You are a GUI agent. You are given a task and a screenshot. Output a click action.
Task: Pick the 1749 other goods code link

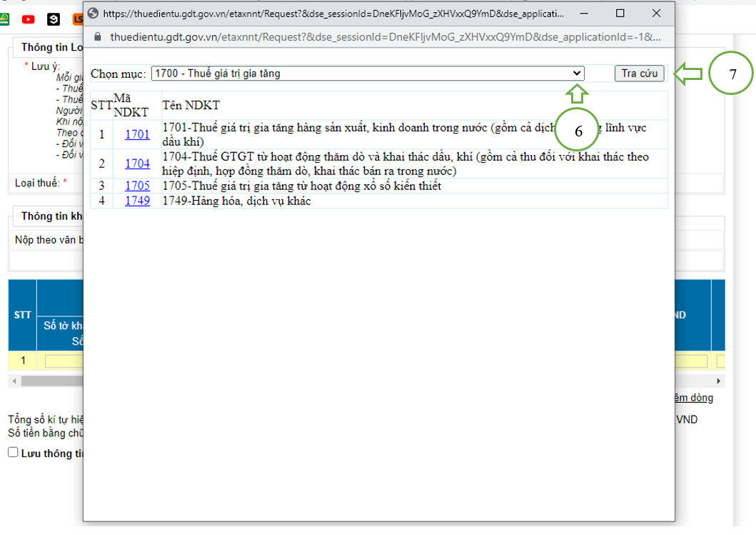[137, 201]
